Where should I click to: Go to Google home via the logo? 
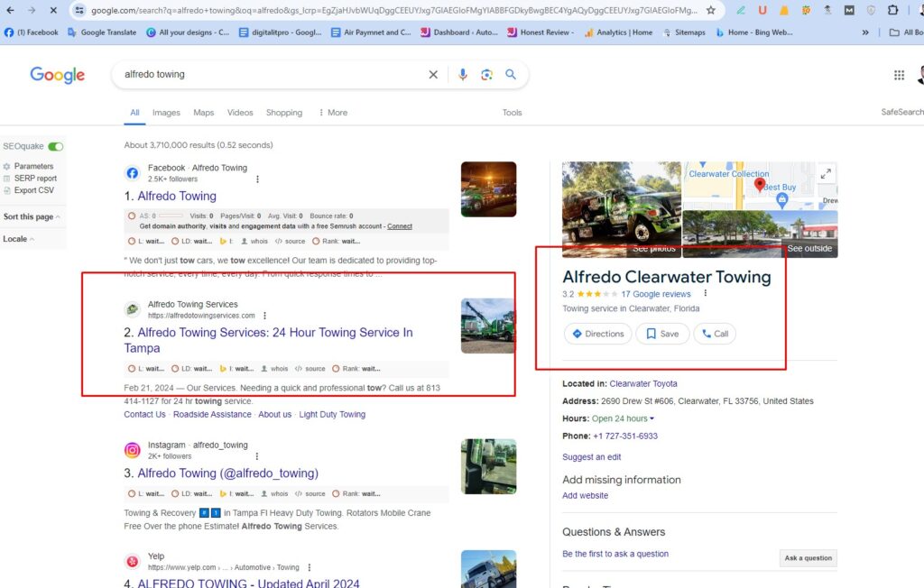click(x=57, y=75)
